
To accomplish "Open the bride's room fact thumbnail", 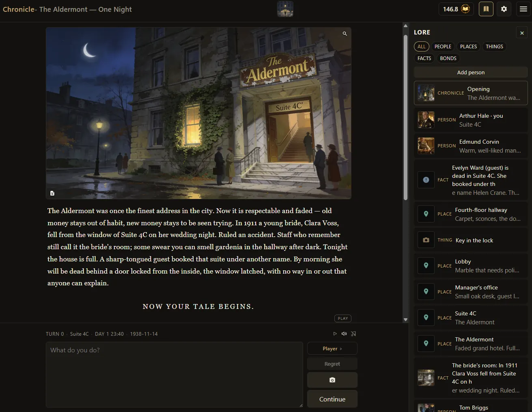I will click(x=426, y=377).
